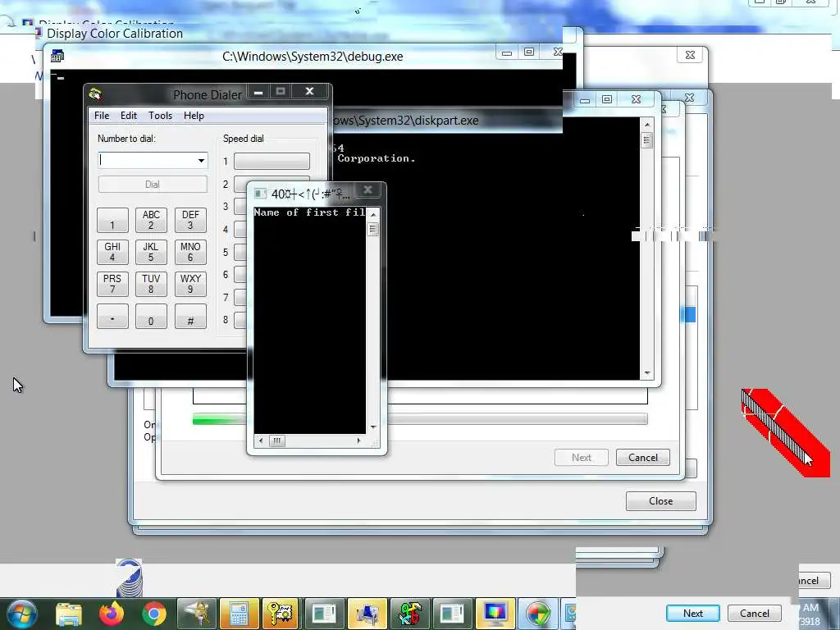Click the debug.exe window title icon
The height and width of the screenshot is (630, 840).
click(x=57, y=56)
